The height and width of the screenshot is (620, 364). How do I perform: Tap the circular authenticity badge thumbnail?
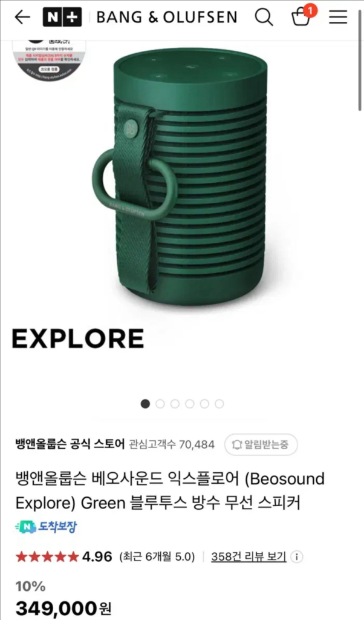pos(50,59)
